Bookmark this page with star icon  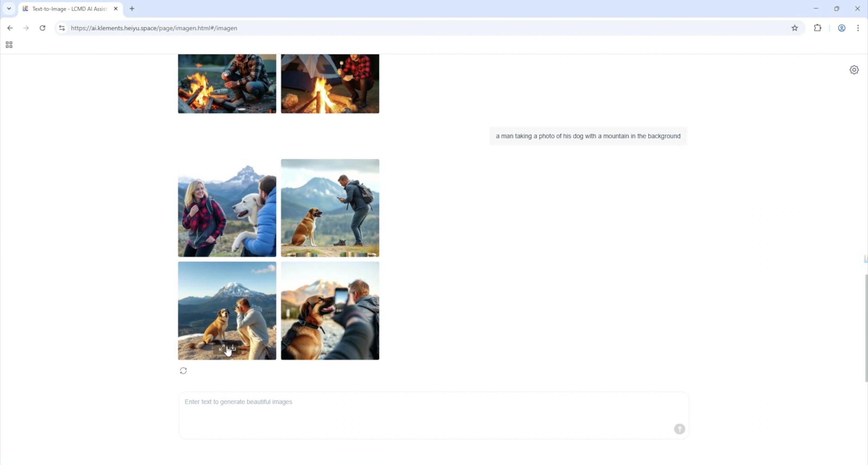[794, 28]
